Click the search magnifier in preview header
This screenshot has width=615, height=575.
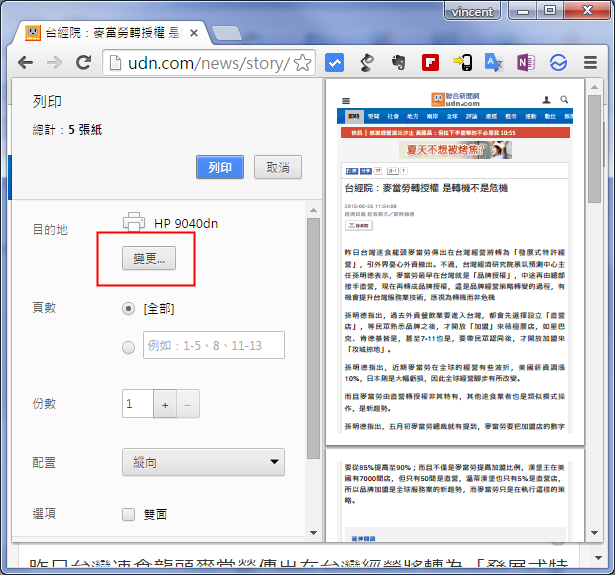click(x=564, y=100)
